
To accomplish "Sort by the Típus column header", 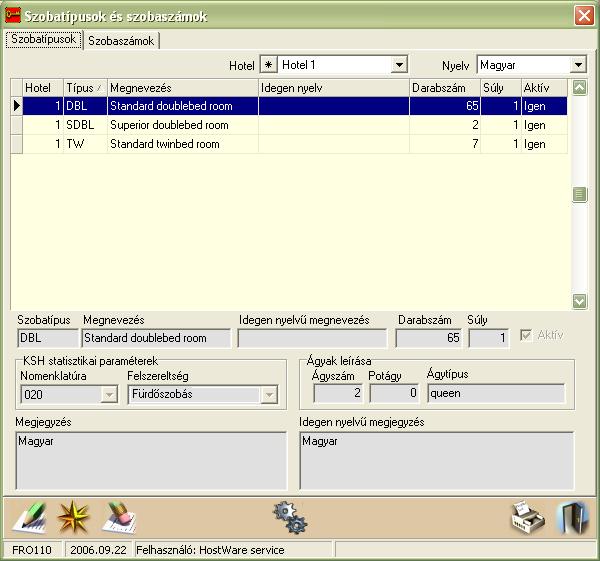I will tap(85, 88).
